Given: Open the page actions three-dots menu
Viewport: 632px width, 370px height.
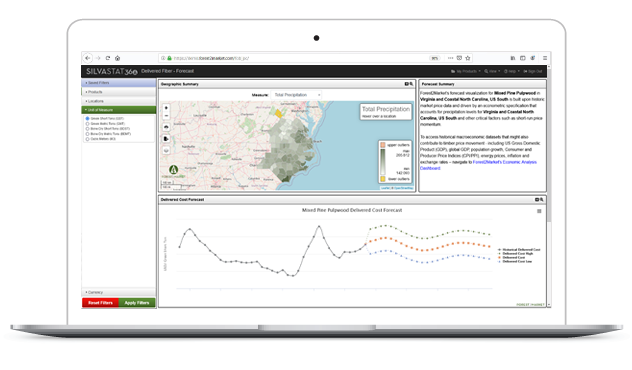Looking at the screenshot, I should point(451,58).
